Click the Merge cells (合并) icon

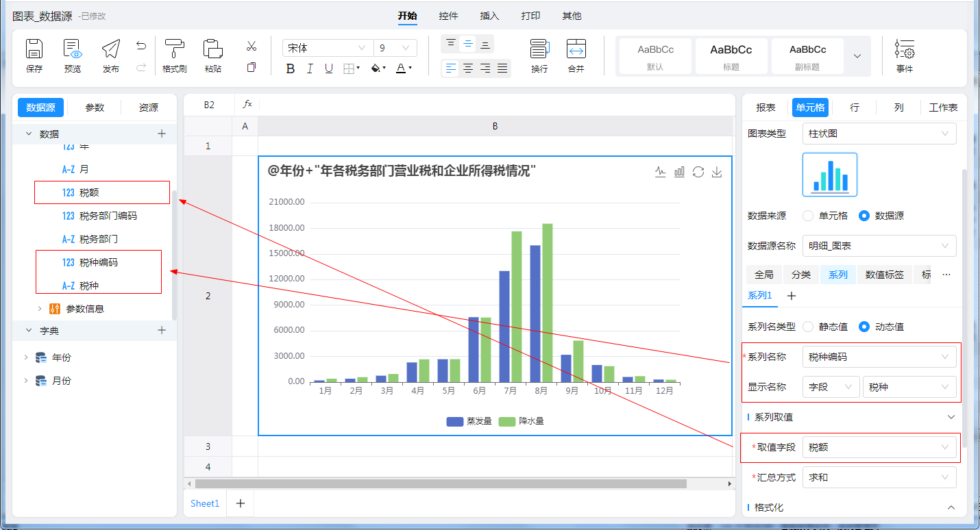pos(576,49)
